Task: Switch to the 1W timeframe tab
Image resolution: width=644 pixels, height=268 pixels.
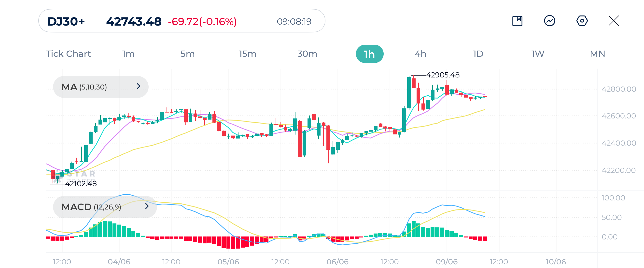Action: 537,53
